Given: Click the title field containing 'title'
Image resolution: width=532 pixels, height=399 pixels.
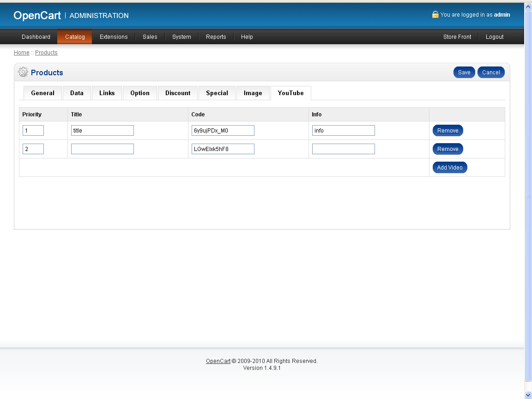Looking at the screenshot, I should point(103,131).
